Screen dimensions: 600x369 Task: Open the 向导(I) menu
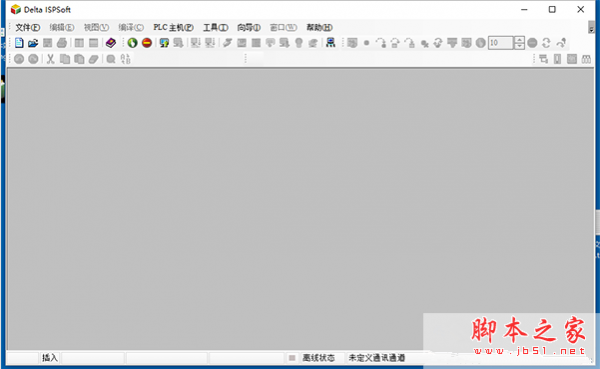pyautogui.click(x=249, y=28)
